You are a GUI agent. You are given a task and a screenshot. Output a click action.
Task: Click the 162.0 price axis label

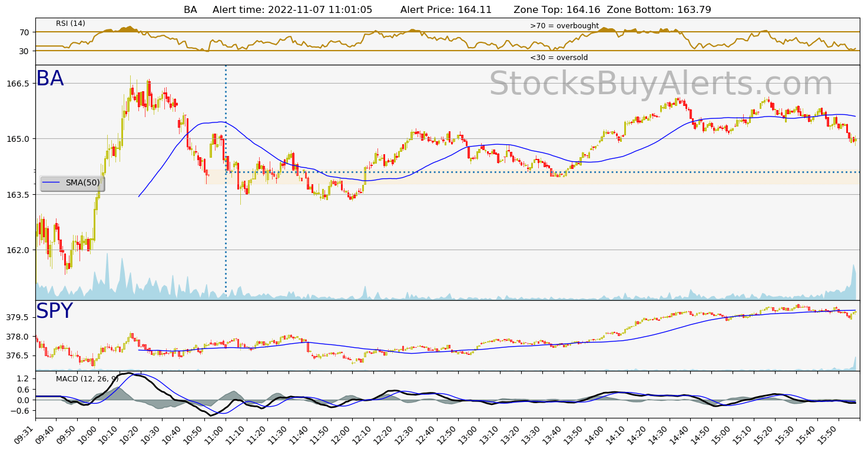pyautogui.click(x=18, y=250)
